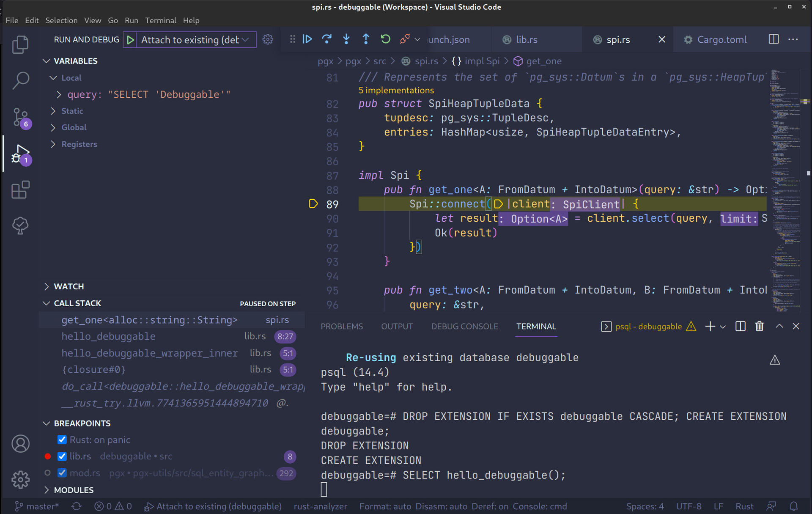Click the Step Over debug icon

tap(326, 39)
